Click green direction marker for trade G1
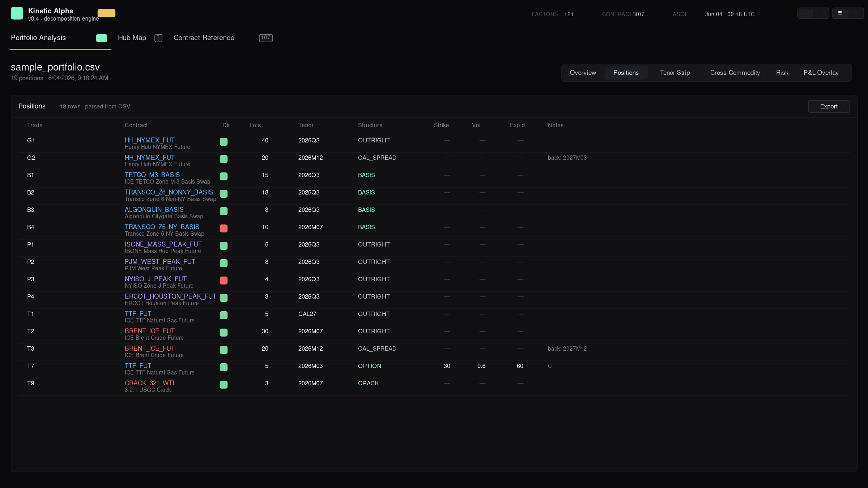The width and height of the screenshot is (868, 488). click(x=224, y=142)
